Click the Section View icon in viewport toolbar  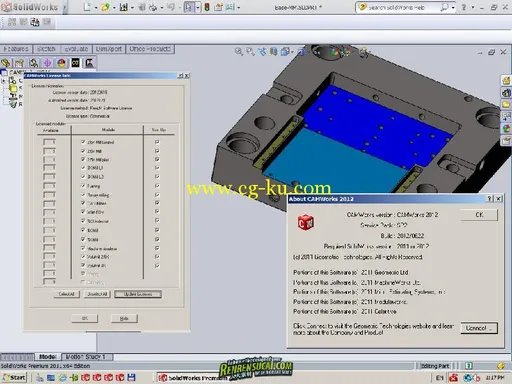(274, 51)
